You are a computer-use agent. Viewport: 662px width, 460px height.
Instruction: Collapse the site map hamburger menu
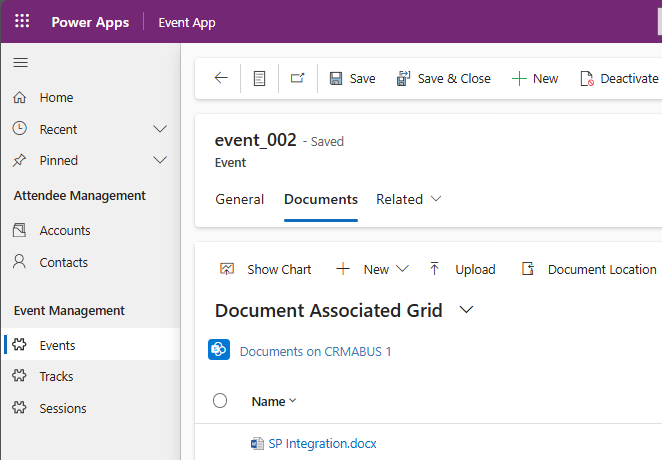20,63
